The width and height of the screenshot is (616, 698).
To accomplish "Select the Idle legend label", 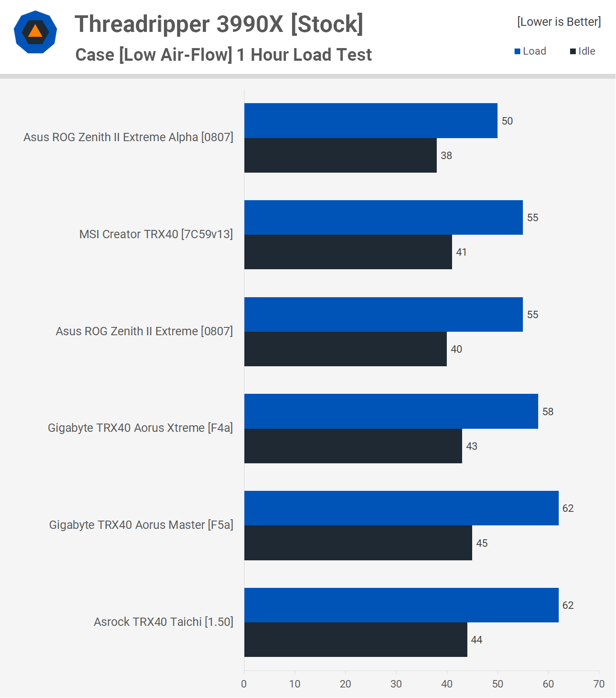I will click(x=587, y=51).
